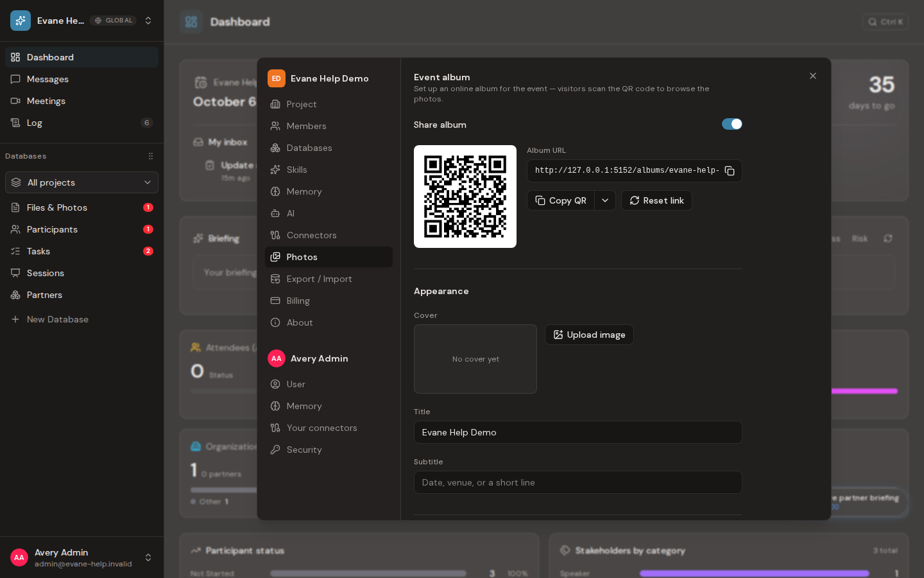Screen dimensions: 924x578
Task: Click the Title field with Evane Help Demo
Action: [578, 432]
